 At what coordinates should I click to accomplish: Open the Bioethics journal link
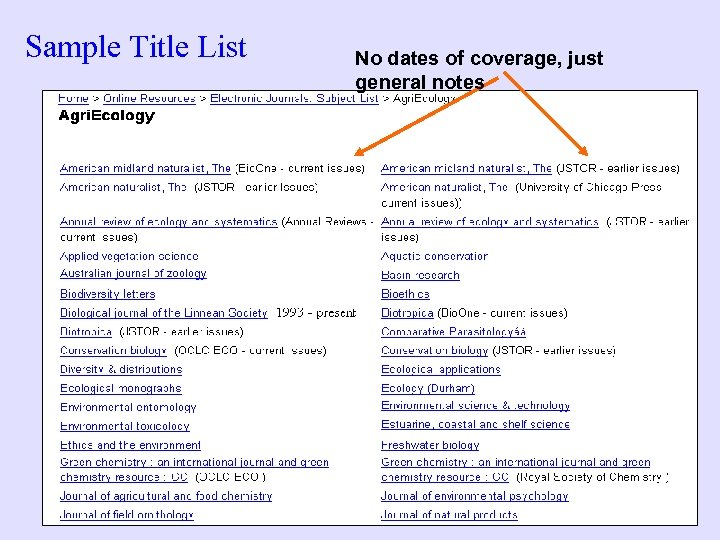(405, 294)
